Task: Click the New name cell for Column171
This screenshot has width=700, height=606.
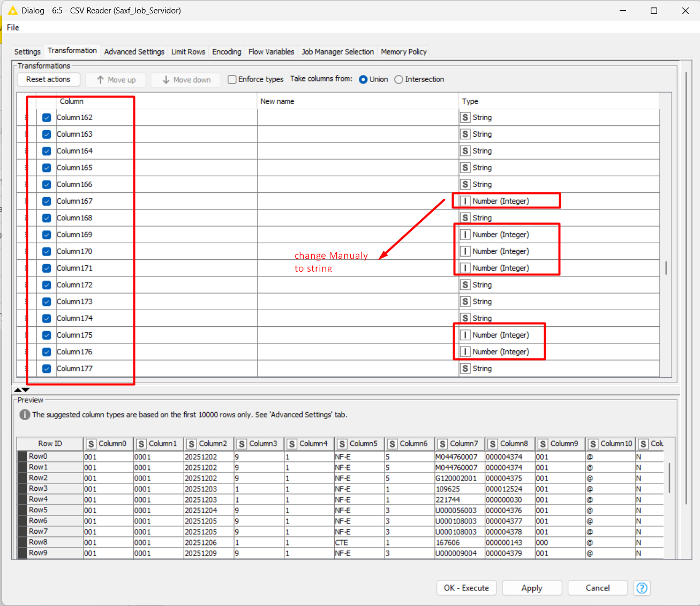Action: 357,268
